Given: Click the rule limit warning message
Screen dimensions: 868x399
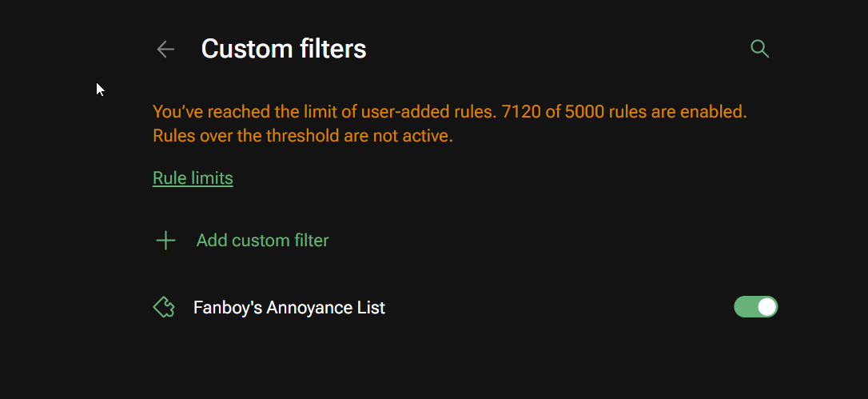Looking at the screenshot, I should coord(449,124).
